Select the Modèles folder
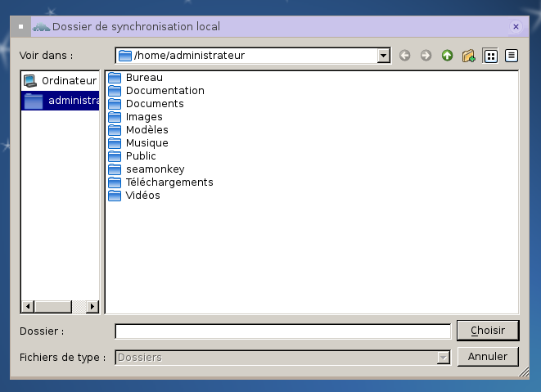The height and width of the screenshot is (392, 541). point(138,130)
